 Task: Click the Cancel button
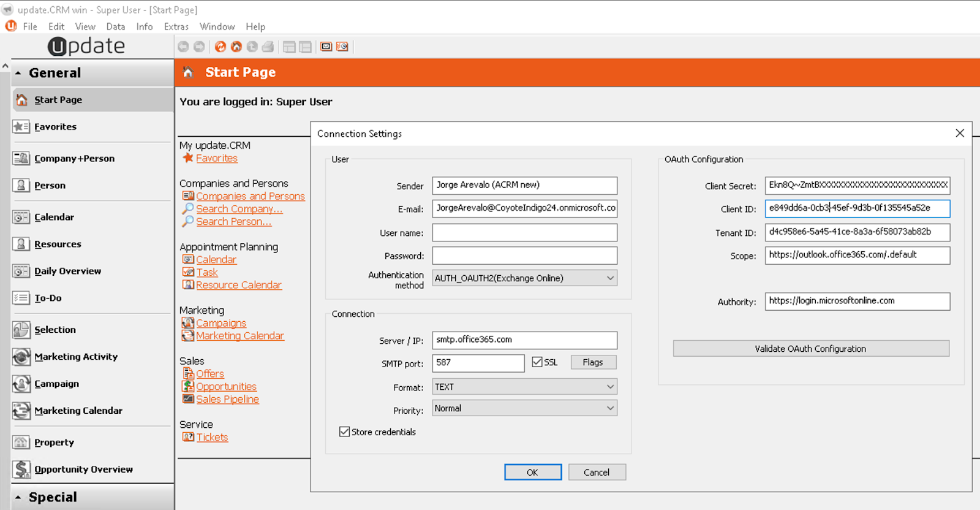click(x=597, y=472)
